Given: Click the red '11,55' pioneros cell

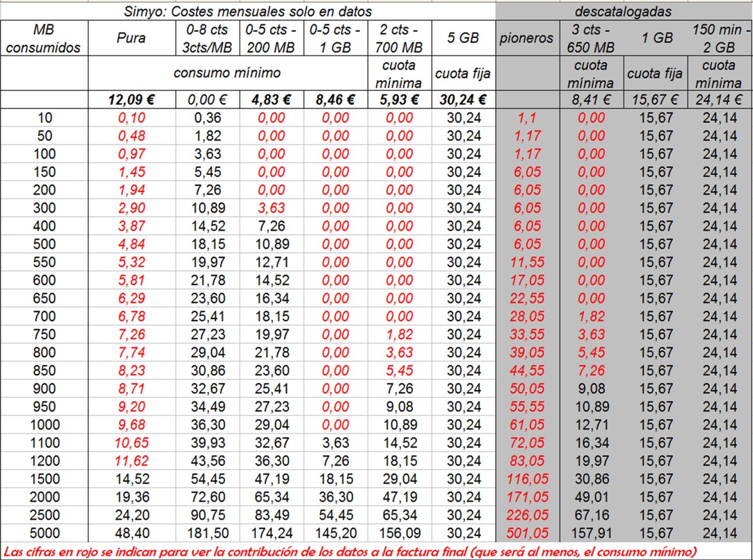Looking at the screenshot, I should click(527, 263).
